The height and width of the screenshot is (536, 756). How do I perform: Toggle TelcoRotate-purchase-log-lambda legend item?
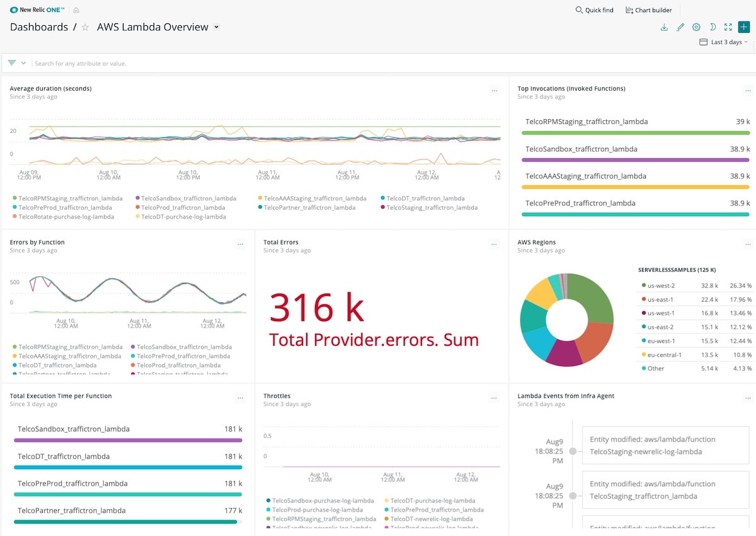63,217
